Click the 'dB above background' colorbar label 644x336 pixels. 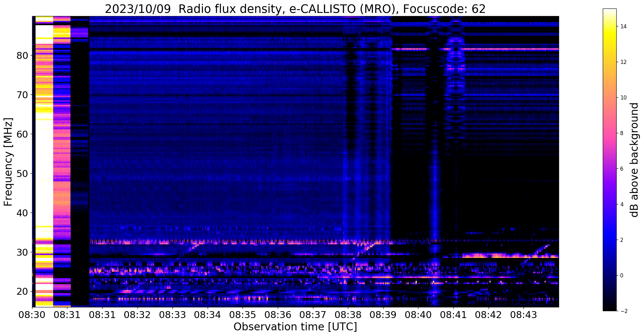pos(635,160)
